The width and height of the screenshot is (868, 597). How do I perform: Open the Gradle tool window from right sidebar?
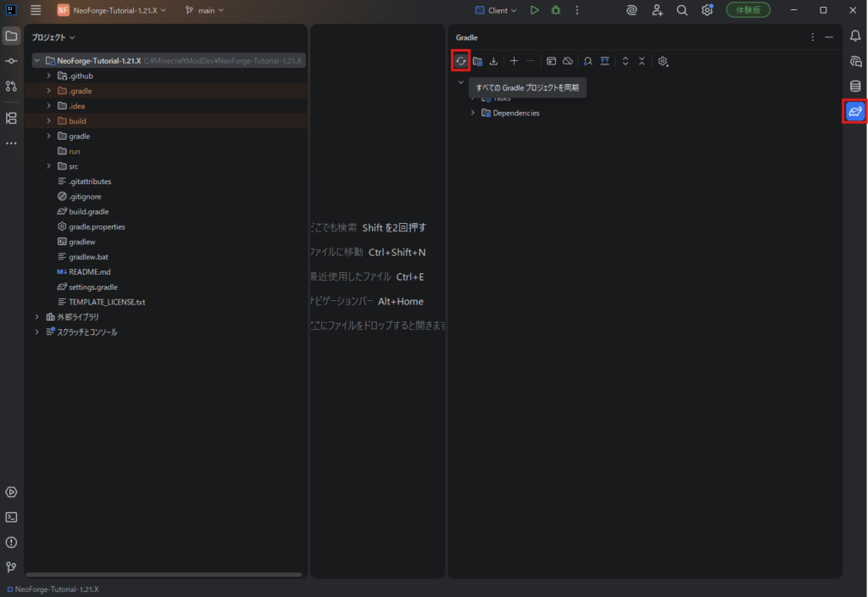click(854, 111)
